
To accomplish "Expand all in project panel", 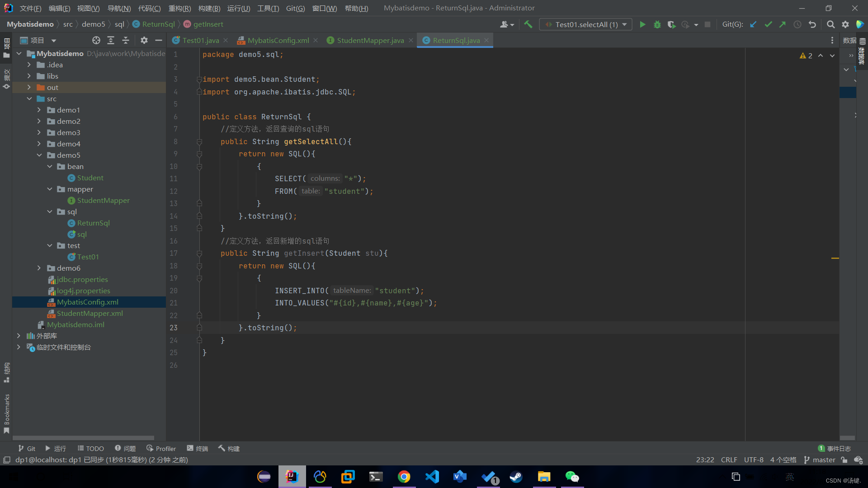I will (x=111, y=40).
